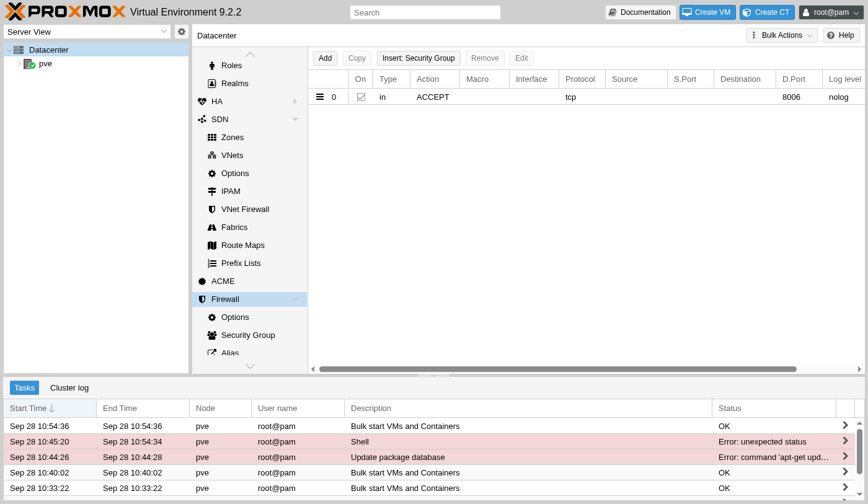
Task: Click the HA heartbeat icon
Action: [x=202, y=102]
